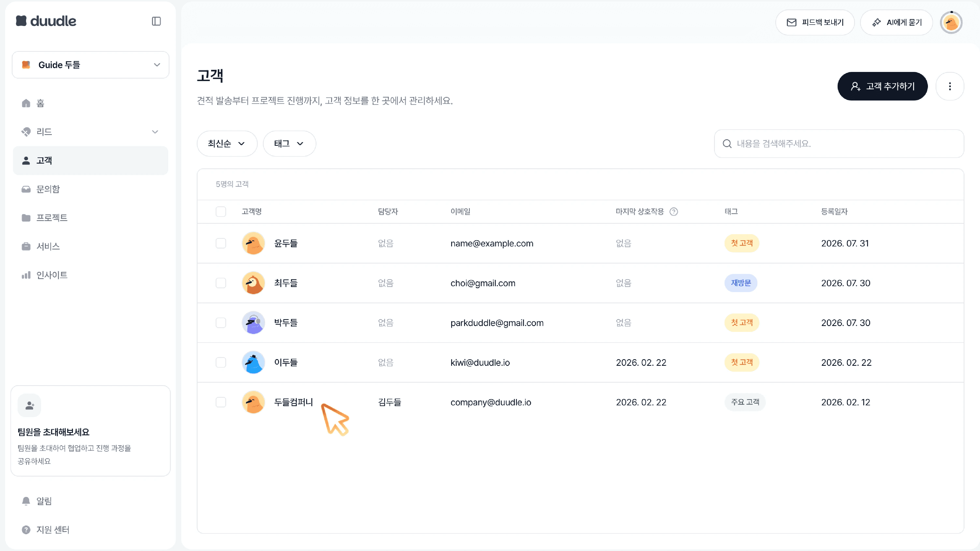This screenshot has height=551, width=980.
Task: Open the 최신순 sort dropdown
Action: coord(227,144)
